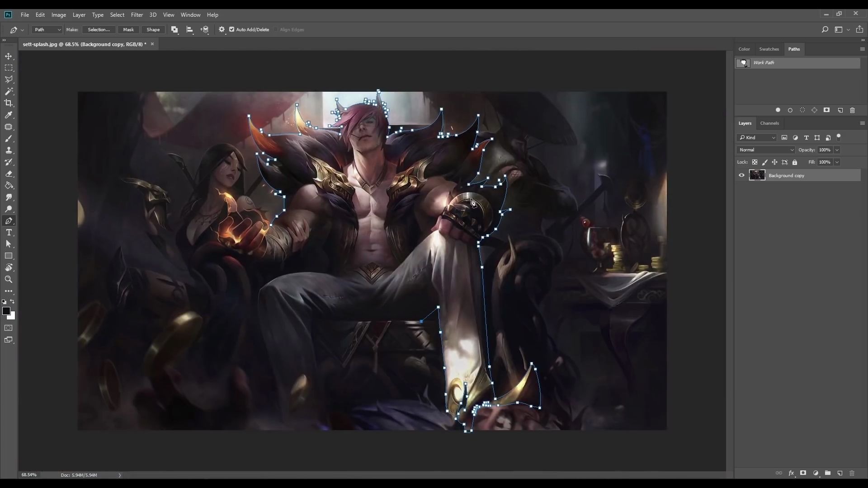Open the Filter menu
This screenshot has height=488, width=868.
[x=137, y=14]
